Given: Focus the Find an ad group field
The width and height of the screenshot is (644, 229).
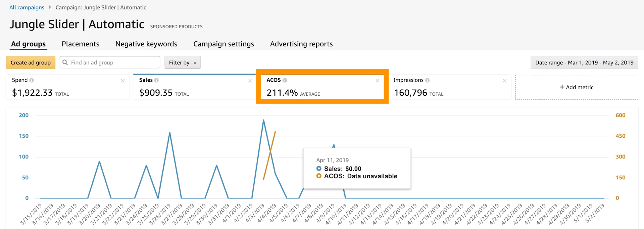Looking at the screenshot, I should pyautogui.click(x=110, y=62).
